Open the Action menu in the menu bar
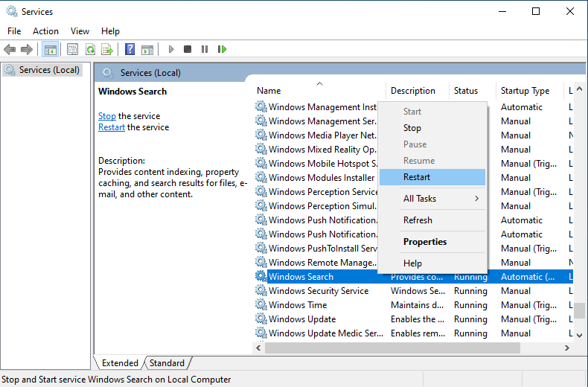Image resolution: width=588 pixels, height=387 pixels. [x=45, y=31]
